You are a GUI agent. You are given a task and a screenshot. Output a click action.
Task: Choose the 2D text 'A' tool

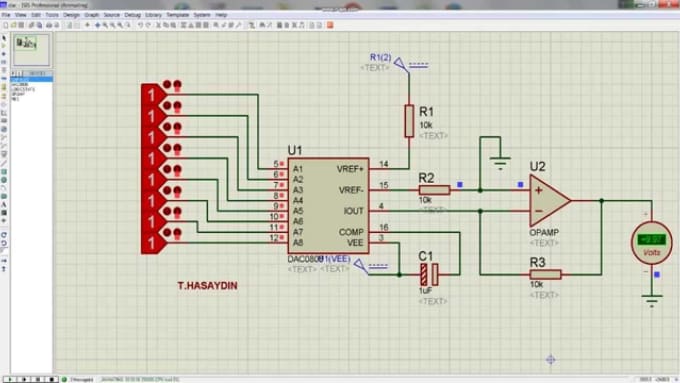point(4,205)
